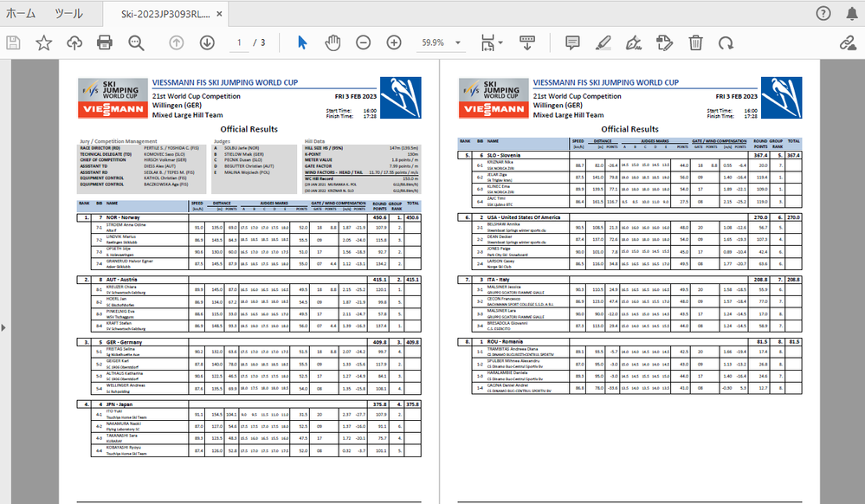Click the current page number field
Screen dimensions: 865x504
coord(239,42)
